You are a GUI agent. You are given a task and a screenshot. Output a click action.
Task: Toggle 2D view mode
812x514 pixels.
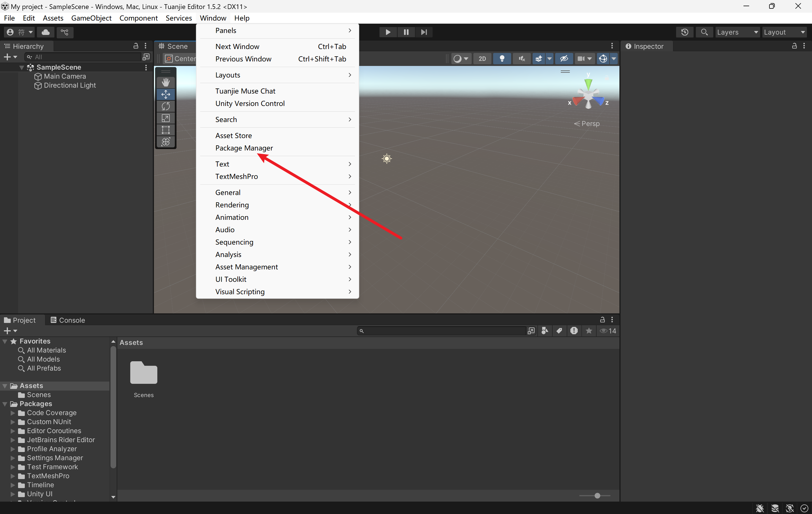(x=482, y=59)
